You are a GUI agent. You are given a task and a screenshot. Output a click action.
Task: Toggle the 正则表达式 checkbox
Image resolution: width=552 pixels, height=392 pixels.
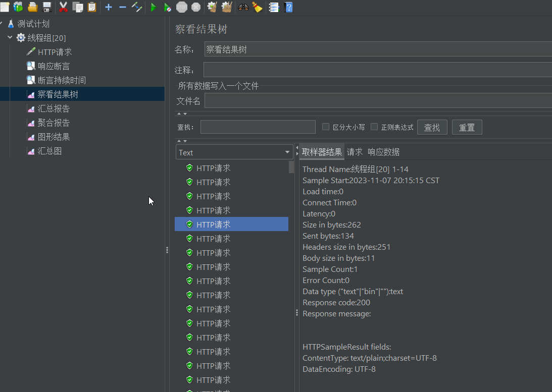[x=374, y=127]
